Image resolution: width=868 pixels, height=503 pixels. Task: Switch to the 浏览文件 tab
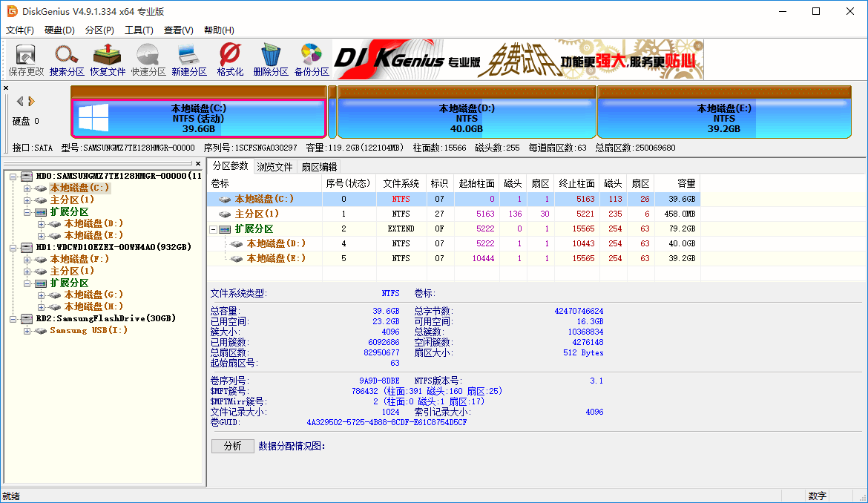274,166
